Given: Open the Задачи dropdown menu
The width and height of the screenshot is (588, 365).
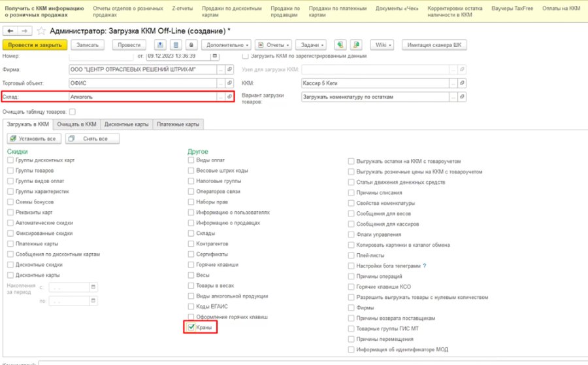Looking at the screenshot, I should tap(311, 44).
